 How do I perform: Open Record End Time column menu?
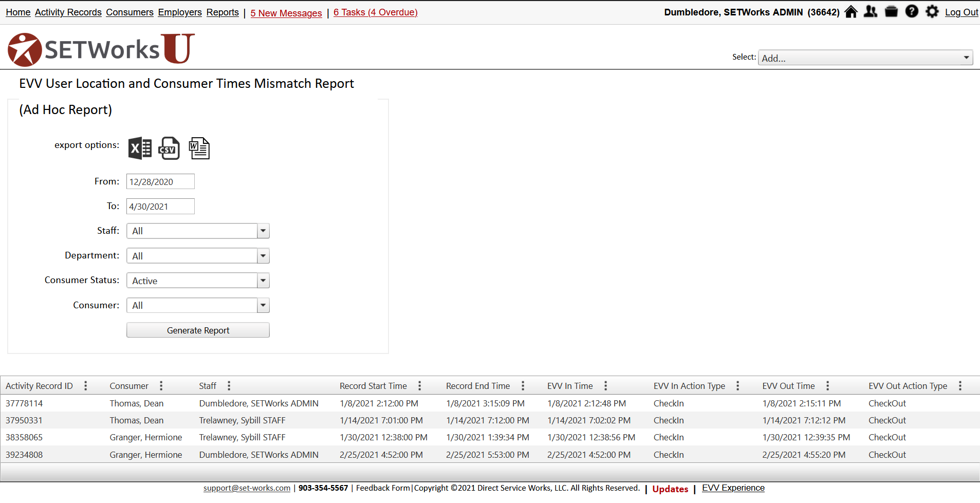[x=523, y=386]
